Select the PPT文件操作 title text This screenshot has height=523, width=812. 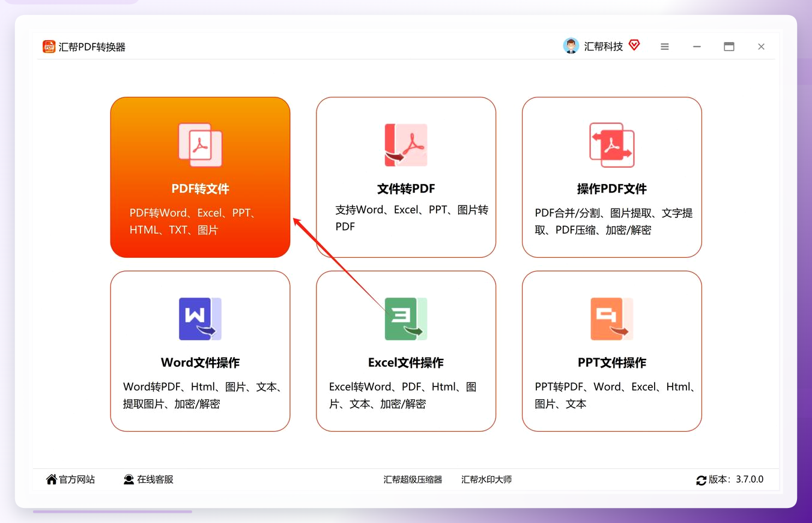612,363
